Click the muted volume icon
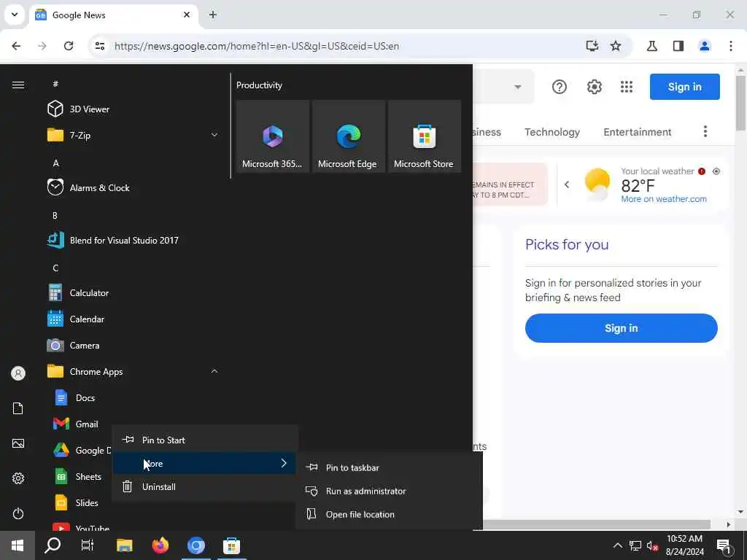The width and height of the screenshot is (747, 560). (652, 545)
